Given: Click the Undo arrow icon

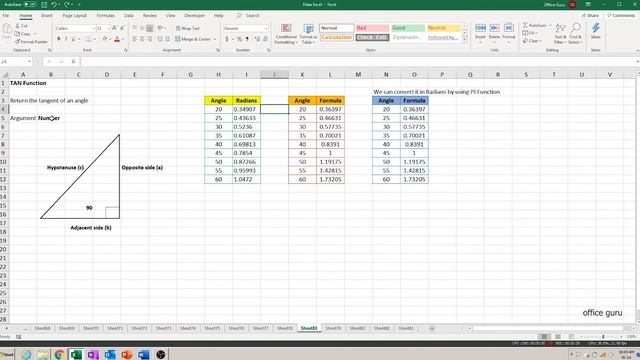Looking at the screenshot, I should pos(54,4).
